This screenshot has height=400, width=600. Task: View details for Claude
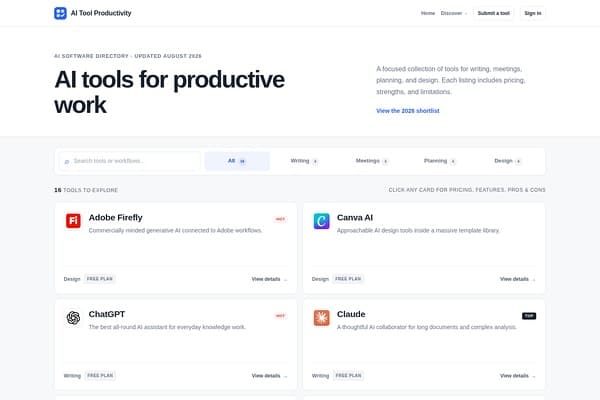coord(517,376)
